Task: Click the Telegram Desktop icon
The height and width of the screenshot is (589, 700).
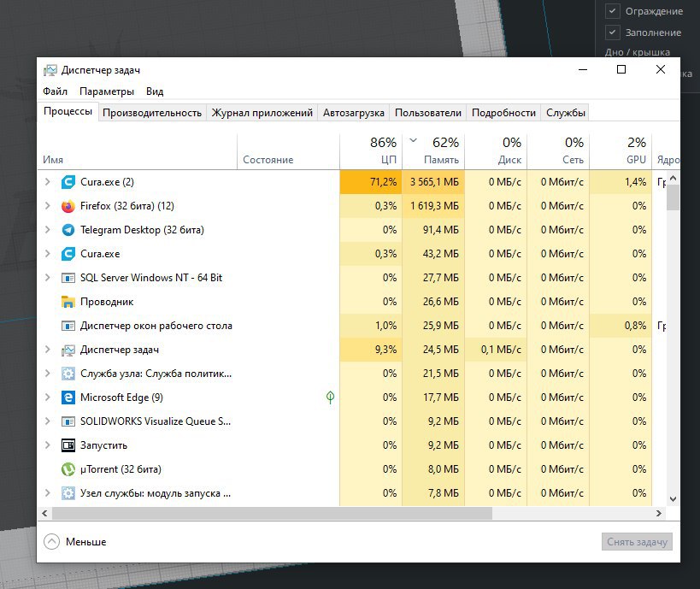Action: point(68,230)
